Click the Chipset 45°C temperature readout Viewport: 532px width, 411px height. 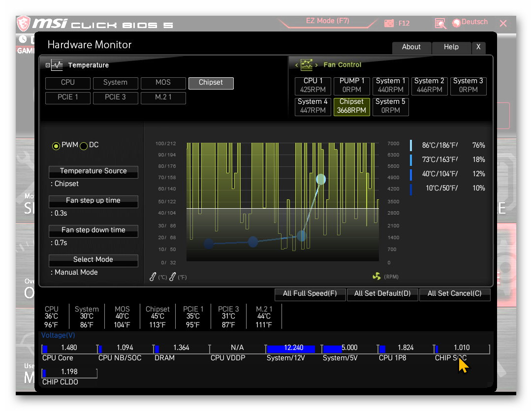point(157,317)
